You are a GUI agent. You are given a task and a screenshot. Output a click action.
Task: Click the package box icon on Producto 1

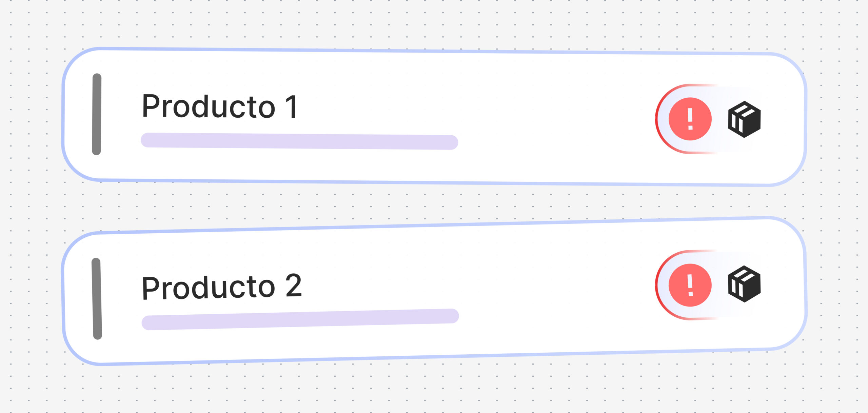(x=744, y=119)
